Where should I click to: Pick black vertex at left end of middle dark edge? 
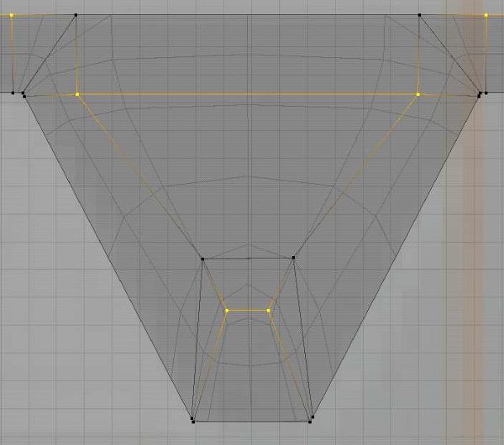pyautogui.click(x=202, y=259)
